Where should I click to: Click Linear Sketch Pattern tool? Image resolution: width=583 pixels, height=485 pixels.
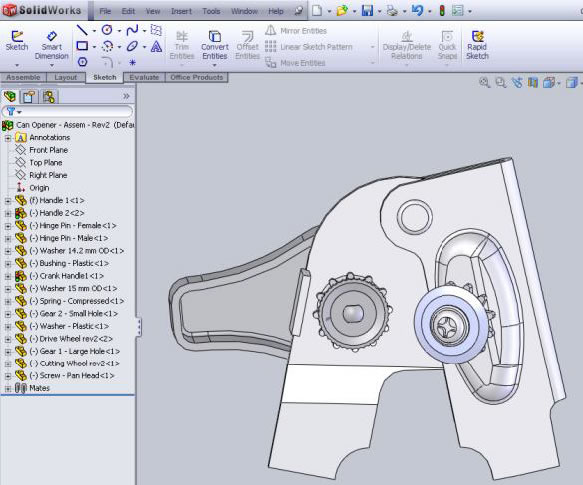coord(309,47)
